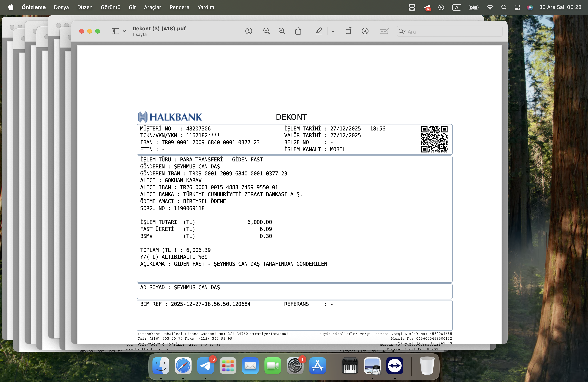Click the TOPLAM value 6,006.39
This screenshot has width=588, height=382.
198,250
